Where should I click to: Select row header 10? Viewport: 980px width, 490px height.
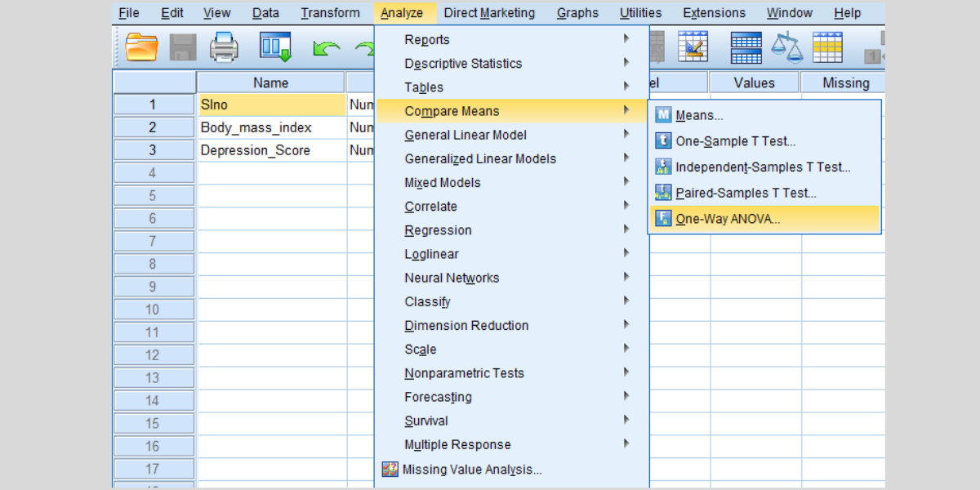(153, 310)
